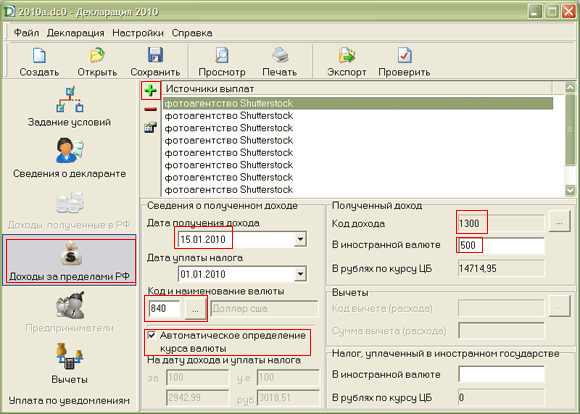Click the Печать printer icon
580x414 pixels.
click(280, 55)
